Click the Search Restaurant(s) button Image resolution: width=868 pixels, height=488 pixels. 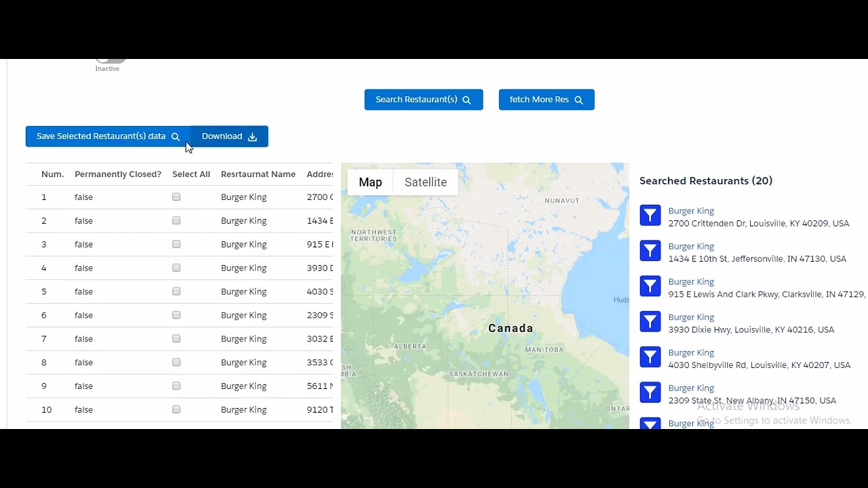tap(424, 100)
